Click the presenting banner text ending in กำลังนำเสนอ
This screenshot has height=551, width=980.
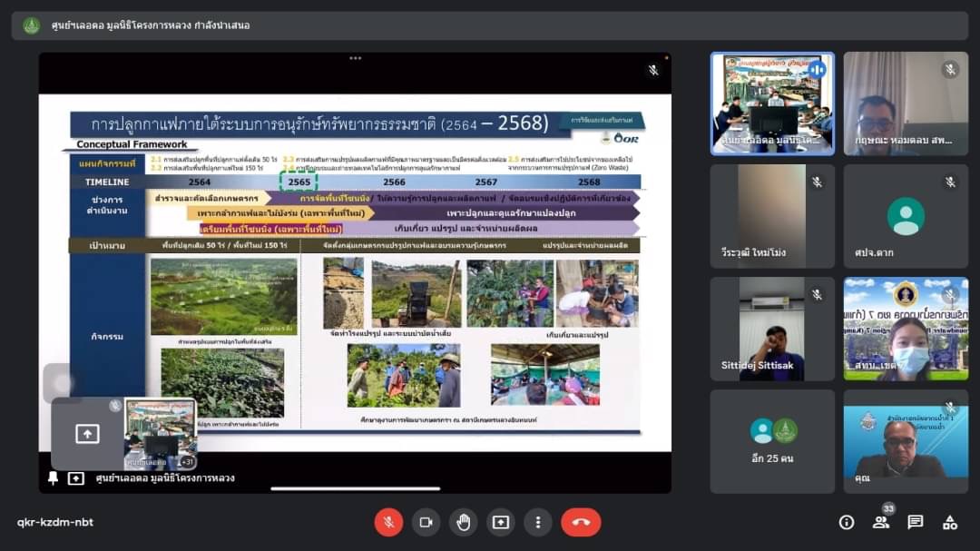(x=151, y=25)
